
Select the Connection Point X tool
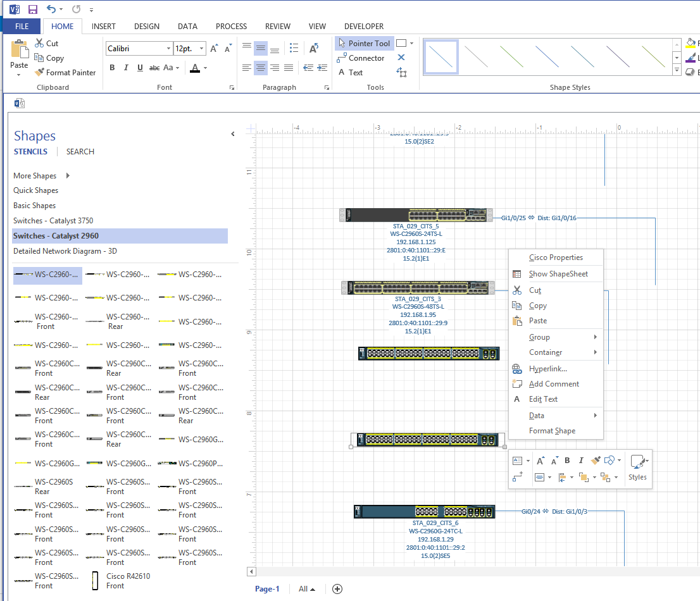click(x=401, y=58)
